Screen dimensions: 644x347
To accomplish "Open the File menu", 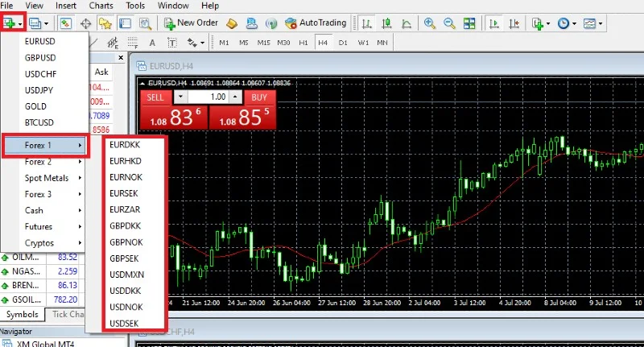I will pos(6,6).
